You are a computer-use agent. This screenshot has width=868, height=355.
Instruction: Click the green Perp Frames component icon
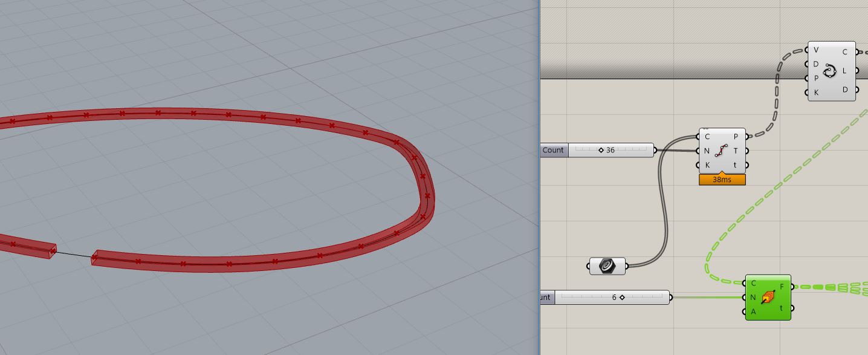pos(768,297)
